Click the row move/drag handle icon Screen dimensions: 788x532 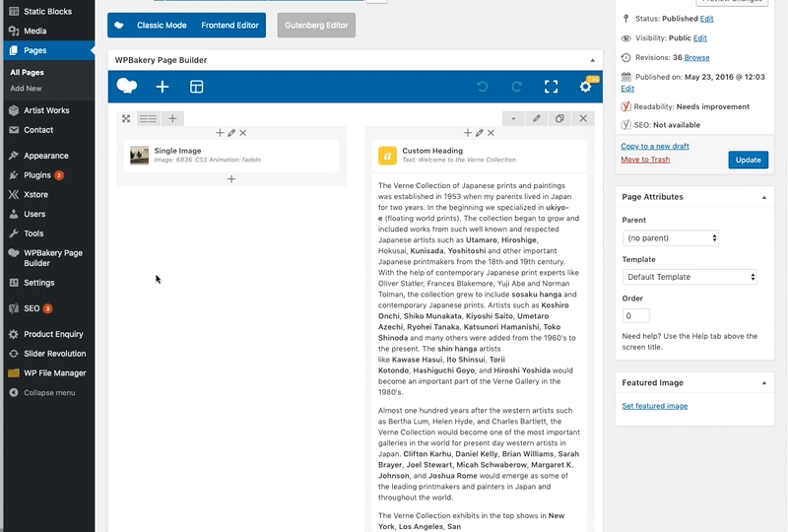click(126, 118)
